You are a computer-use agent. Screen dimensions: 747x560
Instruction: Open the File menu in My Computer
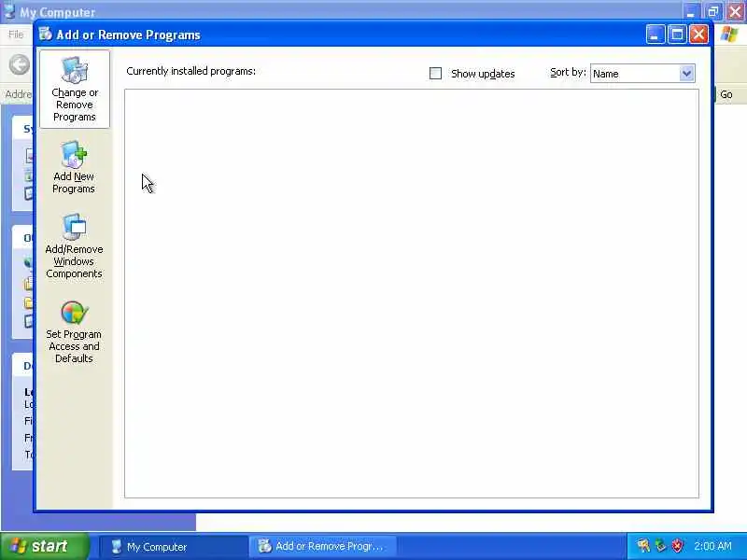click(x=16, y=35)
